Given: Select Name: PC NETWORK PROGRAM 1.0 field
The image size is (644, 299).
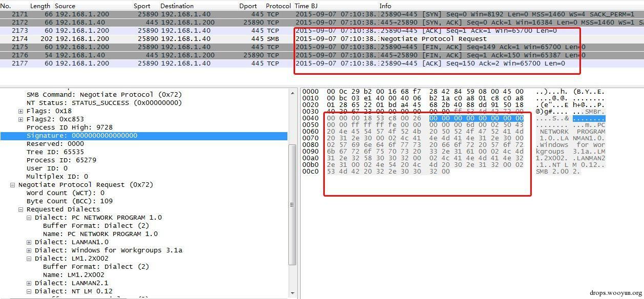Looking at the screenshot, I should pos(100,234).
